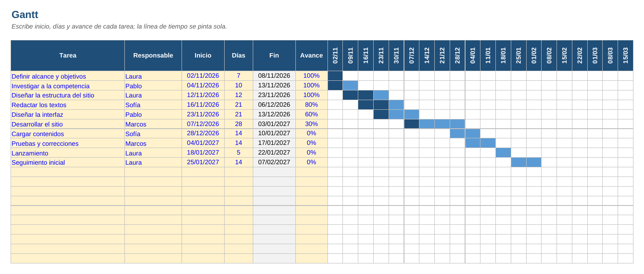This screenshot has height=274, width=644.
Task: Click the 'Investigar a la competencia' task cell
Action: (x=68, y=86)
